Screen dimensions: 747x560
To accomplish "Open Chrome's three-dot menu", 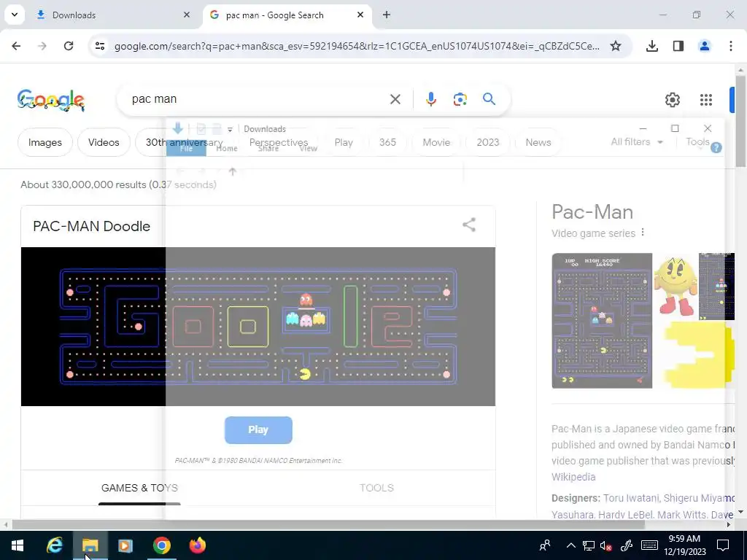I will coord(731,46).
